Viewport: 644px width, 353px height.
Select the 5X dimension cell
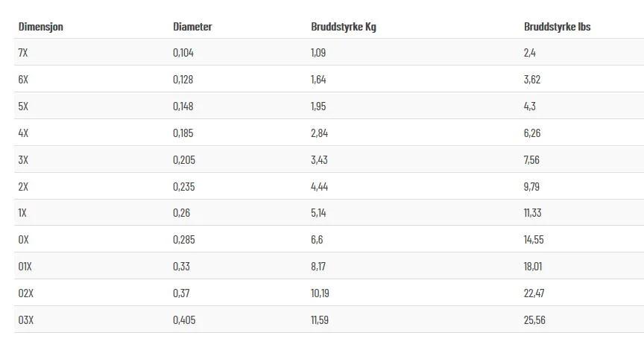pos(23,106)
